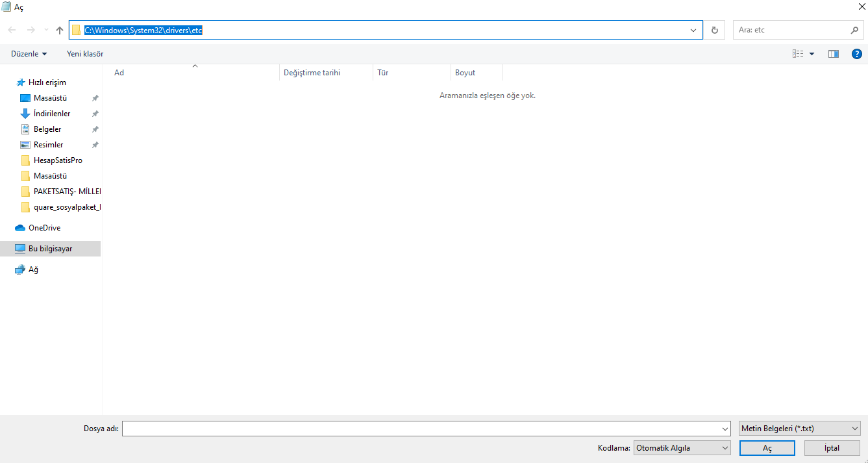The width and height of the screenshot is (868, 463).
Task: Toggle the preview pane icon
Action: click(834, 54)
